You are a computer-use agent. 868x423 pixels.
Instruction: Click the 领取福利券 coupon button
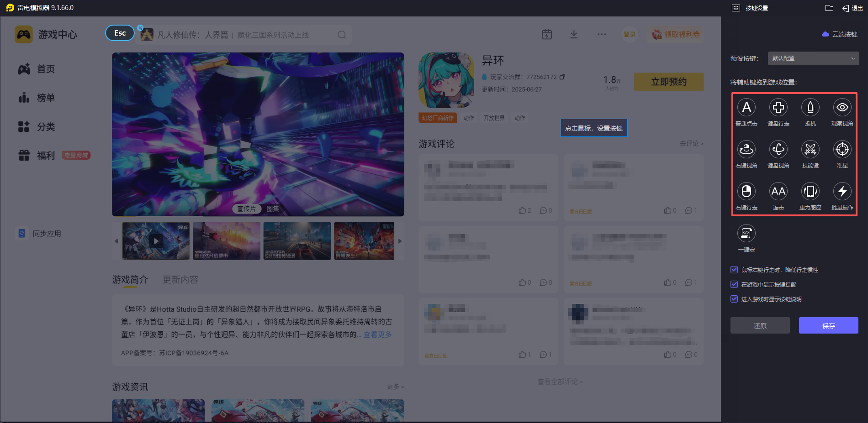[x=676, y=34]
